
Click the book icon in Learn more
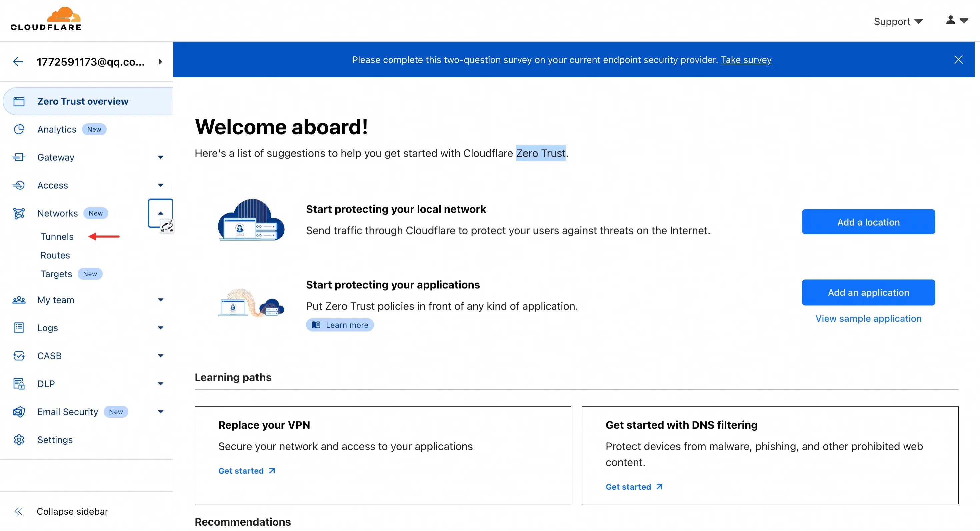(316, 324)
